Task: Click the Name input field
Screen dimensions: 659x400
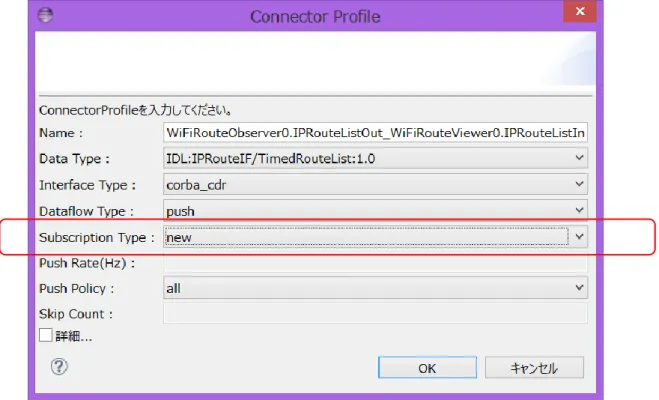Action: (375, 133)
